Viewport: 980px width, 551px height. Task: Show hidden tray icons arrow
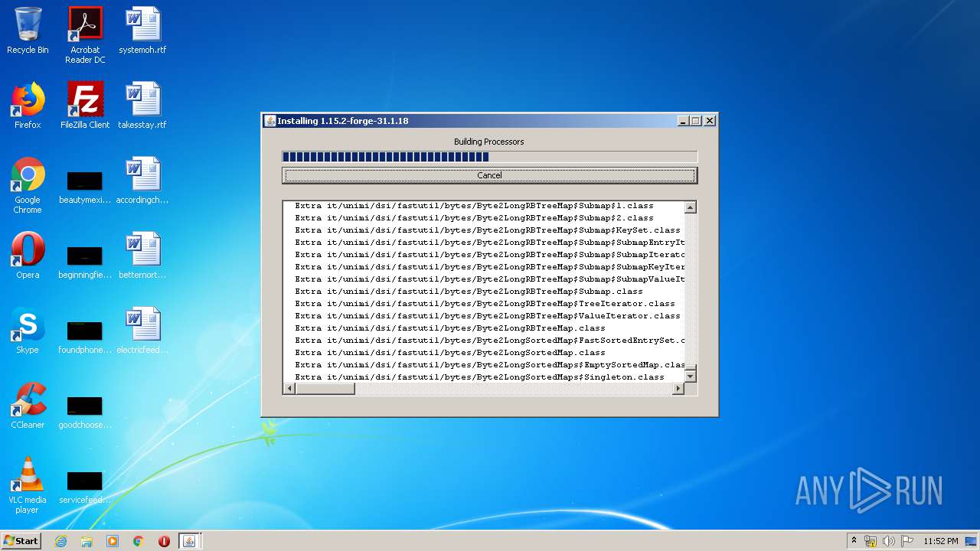pyautogui.click(x=854, y=541)
